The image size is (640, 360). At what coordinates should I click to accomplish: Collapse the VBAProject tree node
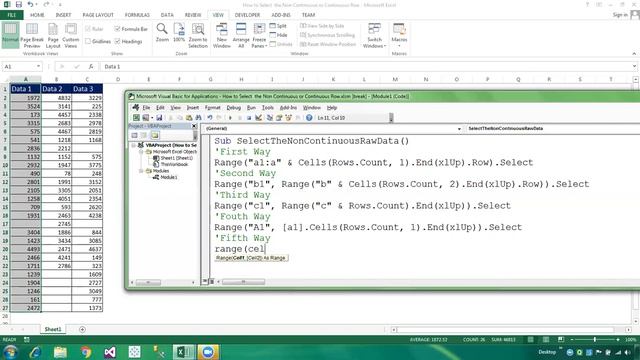[x=133, y=145]
